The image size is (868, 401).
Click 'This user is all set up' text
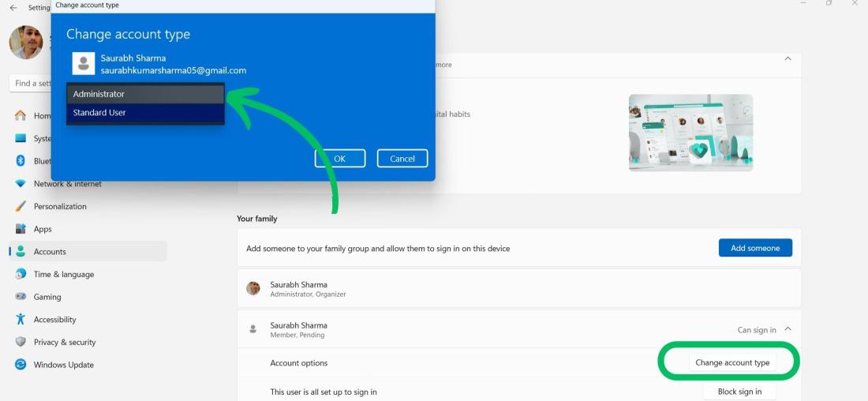324,392
